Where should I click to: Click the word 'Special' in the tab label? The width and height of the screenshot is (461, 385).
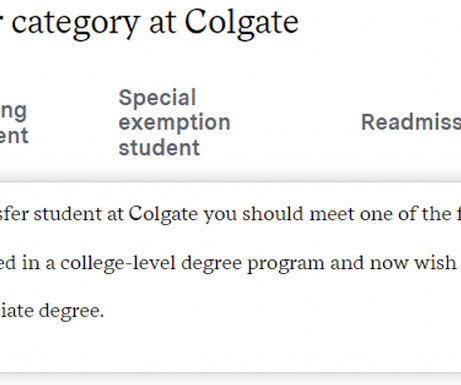pos(157,98)
